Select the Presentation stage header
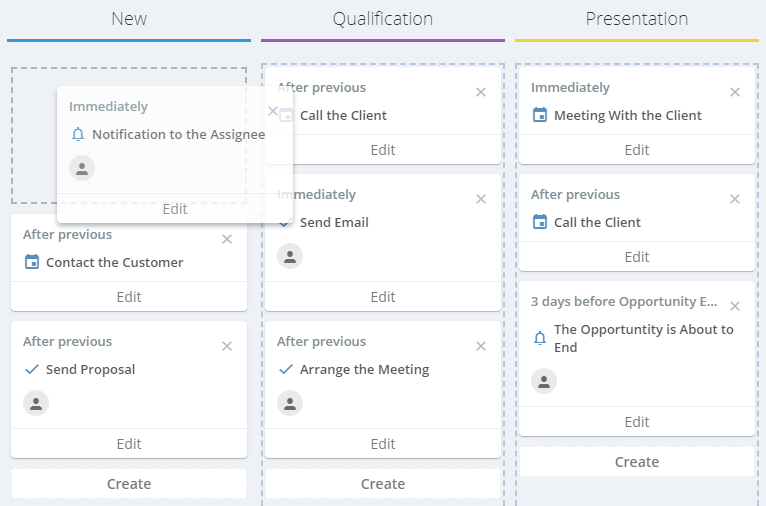 pos(637,19)
